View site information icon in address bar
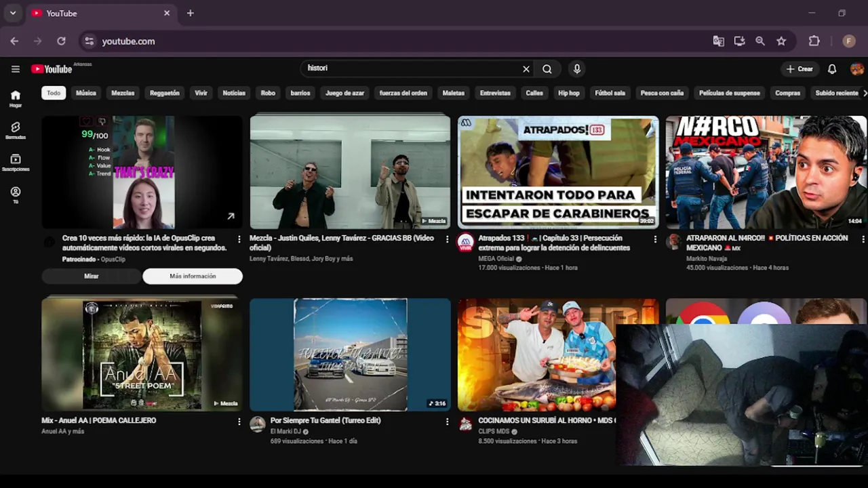 [x=89, y=41]
